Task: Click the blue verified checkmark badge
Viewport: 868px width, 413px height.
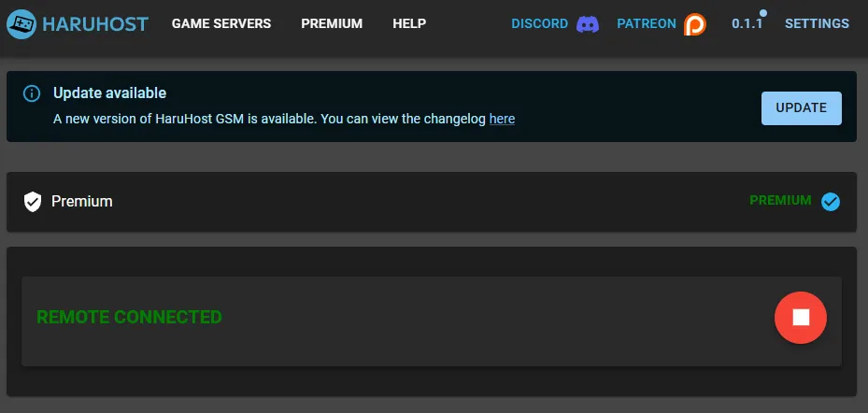Action: 831,202
